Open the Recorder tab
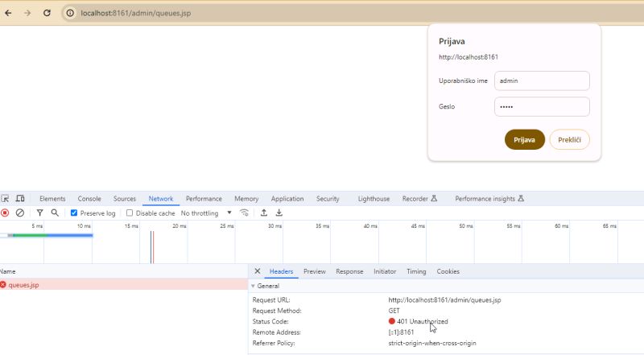Image resolution: width=644 pixels, height=355 pixels. (419, 199)
